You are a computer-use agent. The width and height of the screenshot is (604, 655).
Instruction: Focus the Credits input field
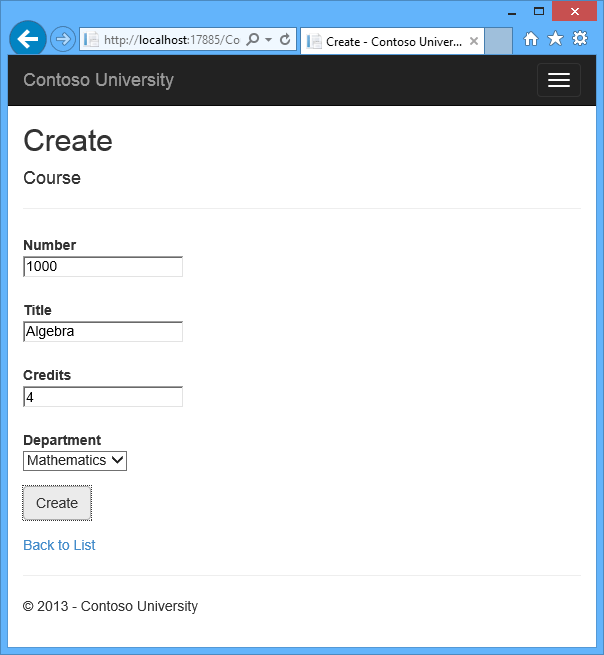pyautogui.click(x=103, y=396)
